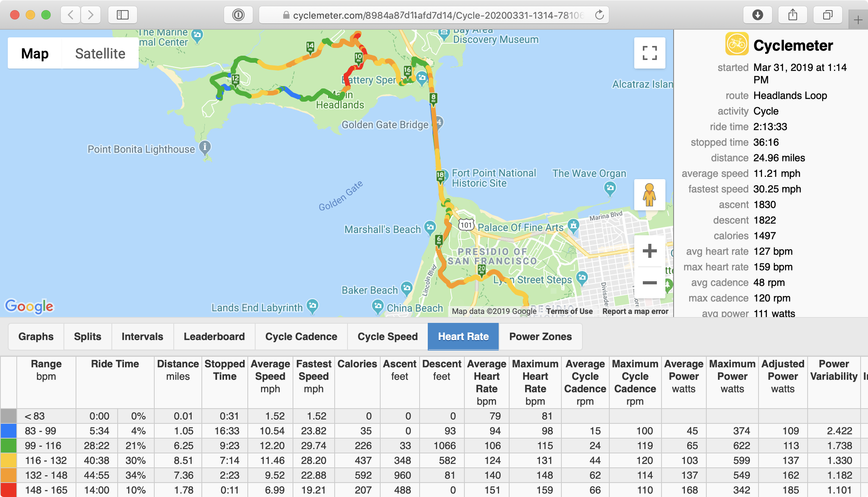Zoom in on the map

tap(649, 251)
